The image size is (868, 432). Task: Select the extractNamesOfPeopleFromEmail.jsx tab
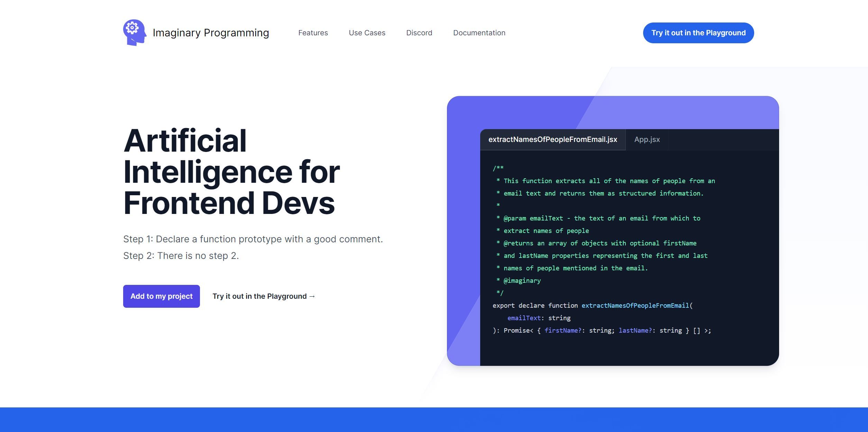(x=552, y=139)
